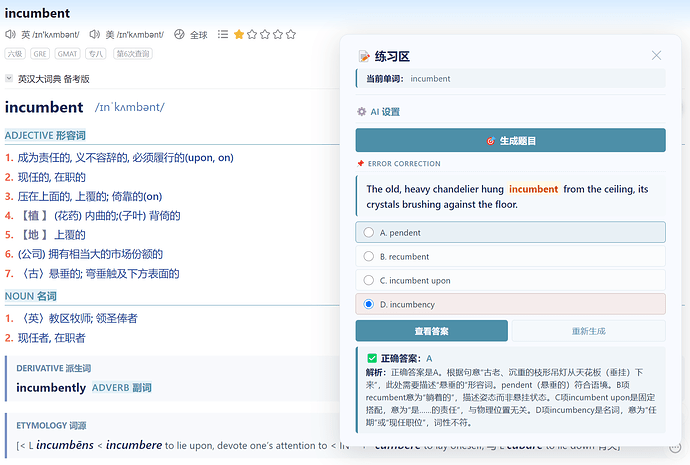This screenshot has width=690, height=465.
Task: Select option B. recumbent
Action: [510, 256]
